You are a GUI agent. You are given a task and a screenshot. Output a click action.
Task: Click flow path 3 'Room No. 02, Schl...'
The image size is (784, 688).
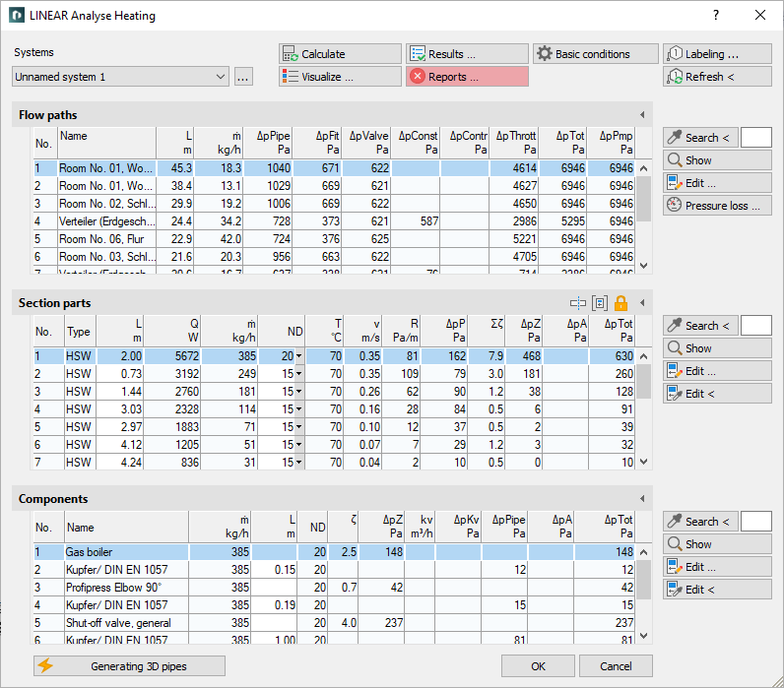click(335, 204)
